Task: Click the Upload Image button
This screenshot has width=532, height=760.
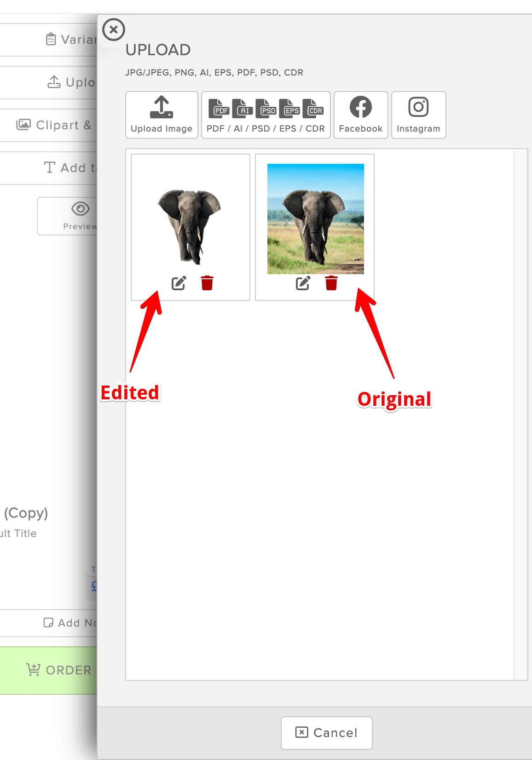Action: point(162,115)
